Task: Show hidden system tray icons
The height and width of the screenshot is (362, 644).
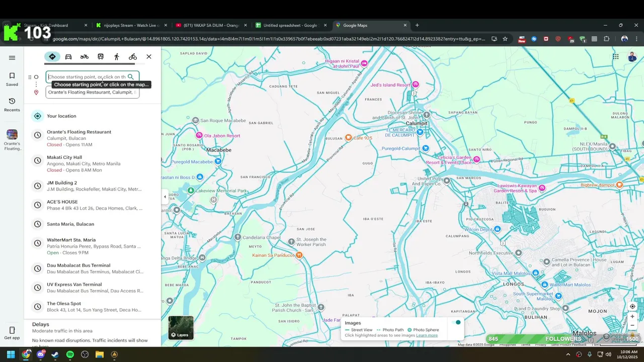Action: click(x=568, y=354)
